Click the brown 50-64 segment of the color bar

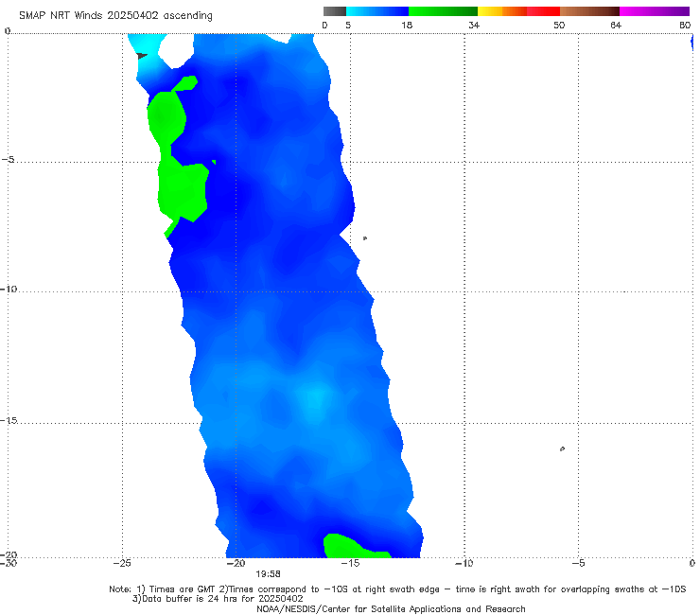pyautogui.click(x=589, y=11)
